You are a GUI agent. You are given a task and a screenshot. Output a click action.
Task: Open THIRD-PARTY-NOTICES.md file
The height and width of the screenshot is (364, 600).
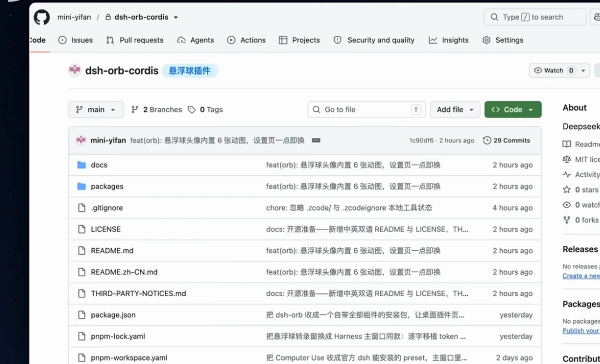point(138,293)
